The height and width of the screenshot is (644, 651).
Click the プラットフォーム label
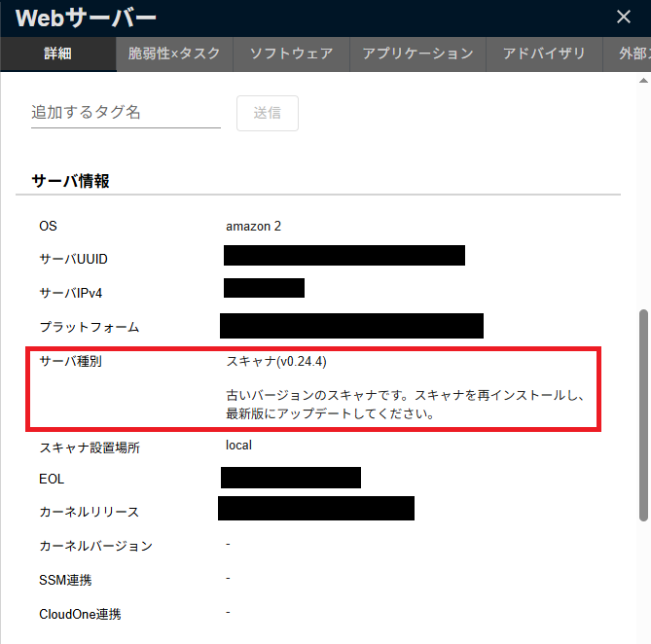[89, 327]
